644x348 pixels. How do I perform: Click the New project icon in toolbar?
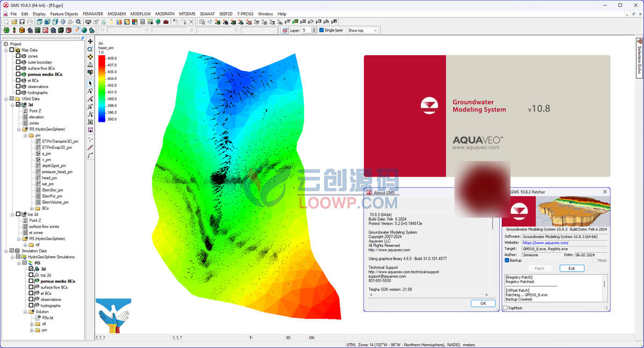[x=5, y=22]
